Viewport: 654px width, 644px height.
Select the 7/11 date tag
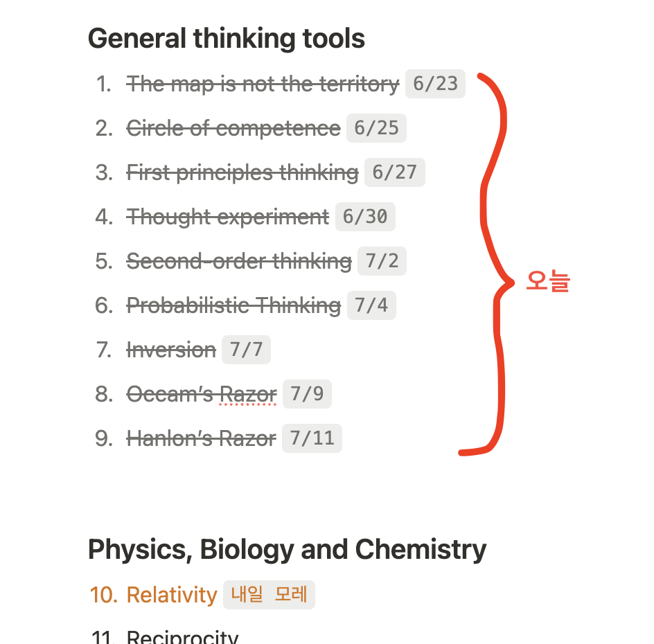(312, 439)
